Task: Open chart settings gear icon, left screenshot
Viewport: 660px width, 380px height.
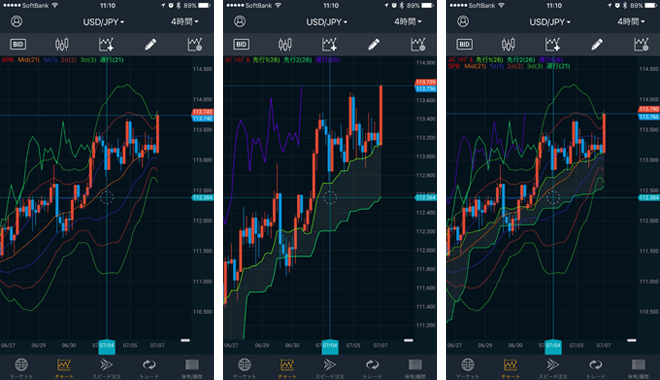Action: [x=195, y=44]
